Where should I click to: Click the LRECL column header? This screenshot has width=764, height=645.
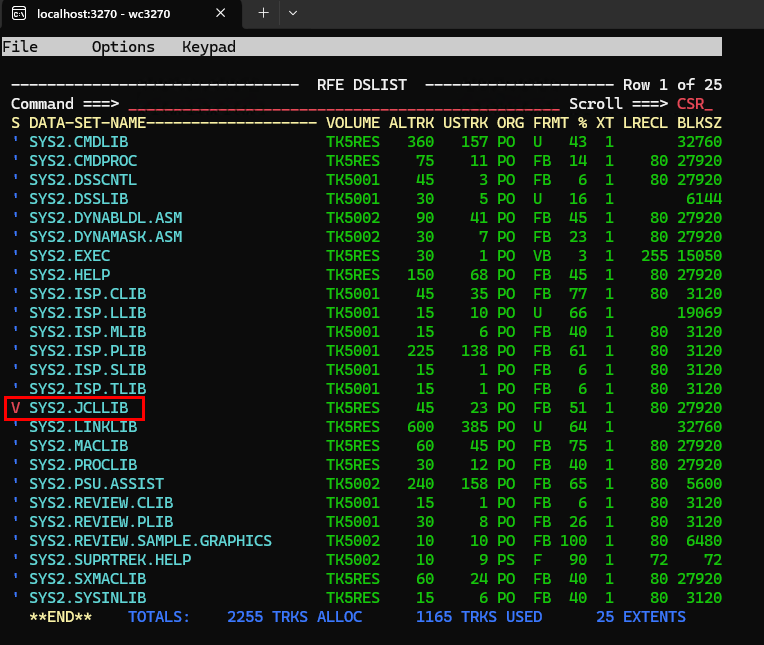pos(646,123)
